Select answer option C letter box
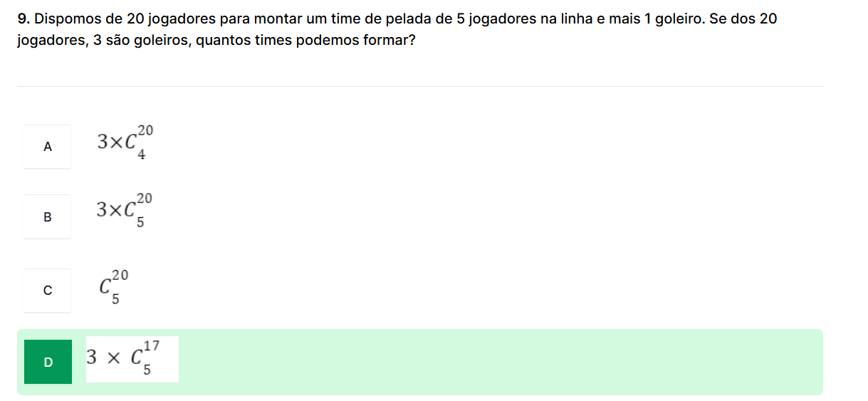The image size is (868, 401). [x=48, y=290]
